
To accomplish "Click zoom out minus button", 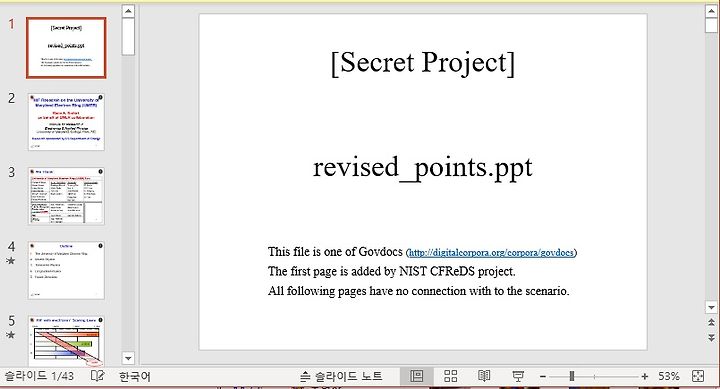I will 543,377.
